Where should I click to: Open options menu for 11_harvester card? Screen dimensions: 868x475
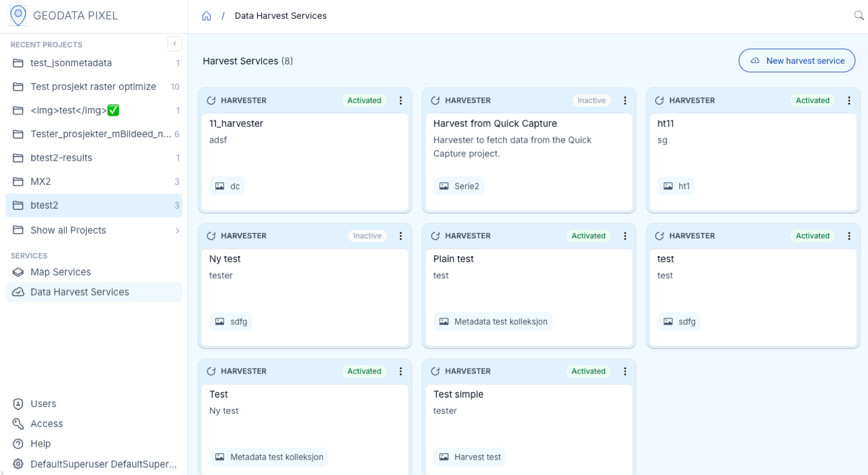(401, 101)
